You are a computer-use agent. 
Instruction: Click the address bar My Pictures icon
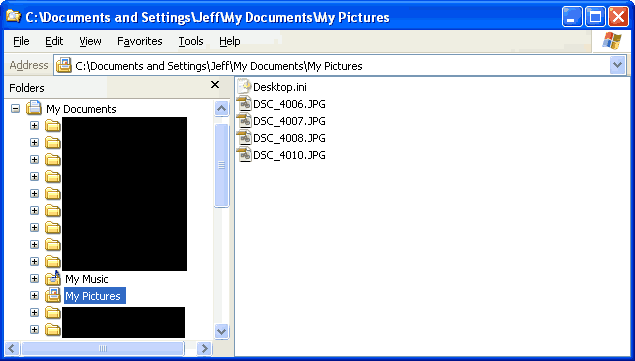pos(64,65)
